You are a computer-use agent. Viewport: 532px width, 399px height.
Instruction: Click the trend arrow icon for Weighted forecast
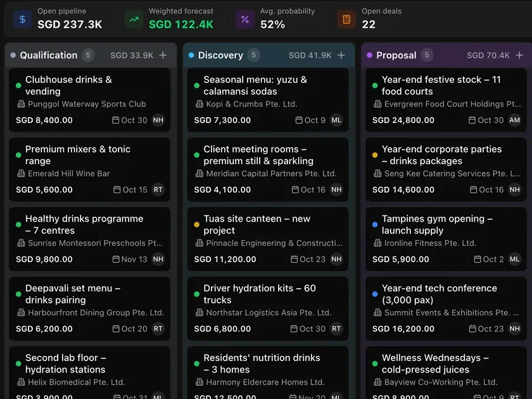134,20
